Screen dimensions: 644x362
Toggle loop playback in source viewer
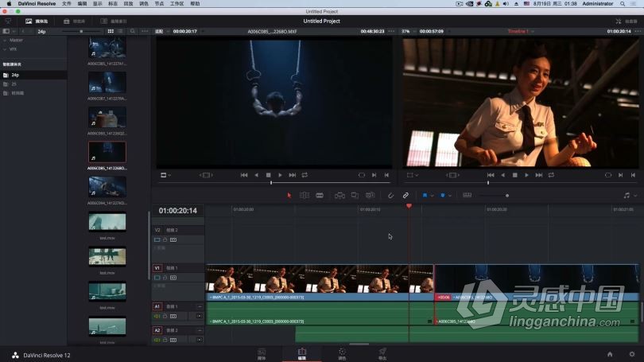tap(305, 175)
